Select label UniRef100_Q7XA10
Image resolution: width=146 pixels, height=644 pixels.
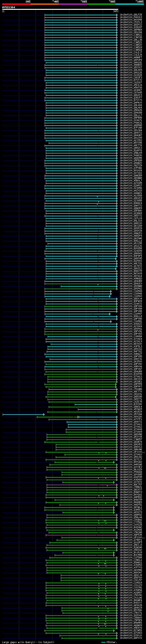pos(131,454)
